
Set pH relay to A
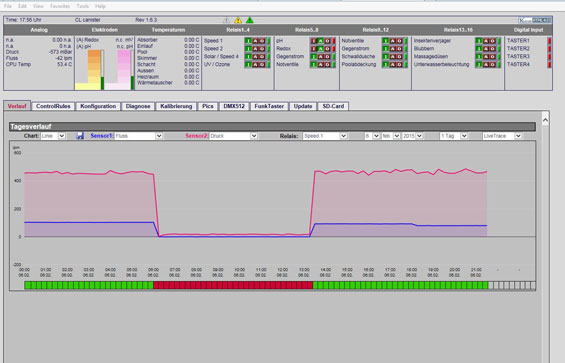[320, 41]
